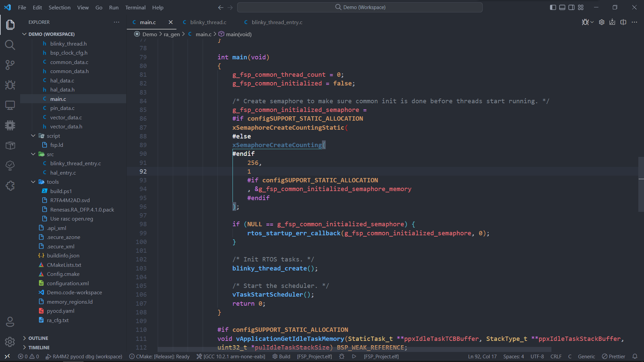Image resolution: width=644 pixels, height=362 pixels.
Task: Open the Selection menu
Action: tap(59, 7)
